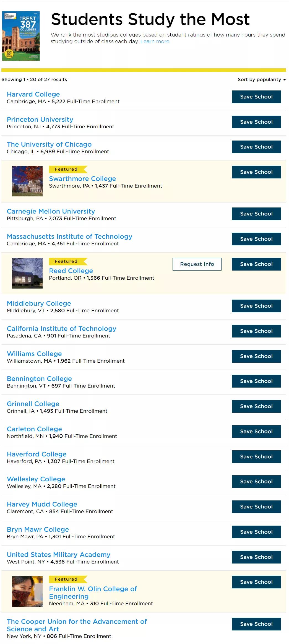Save The University of Chicago

[256, 147]
